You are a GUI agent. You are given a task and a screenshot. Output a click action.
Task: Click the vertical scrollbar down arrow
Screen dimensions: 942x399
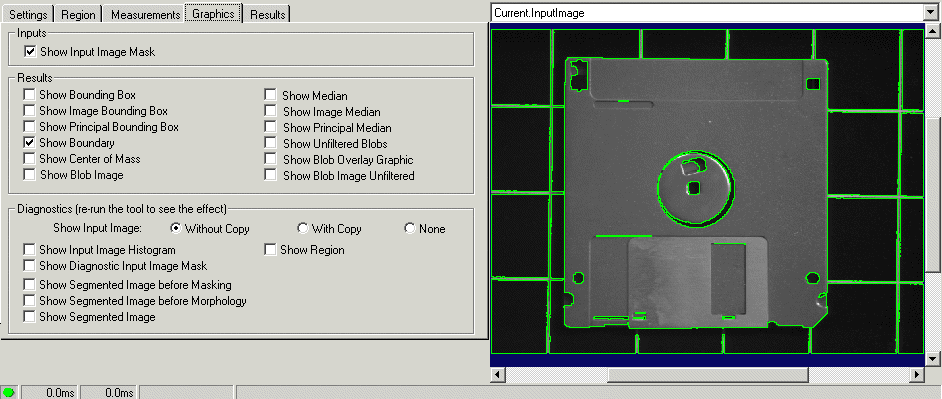click(932, 359)
